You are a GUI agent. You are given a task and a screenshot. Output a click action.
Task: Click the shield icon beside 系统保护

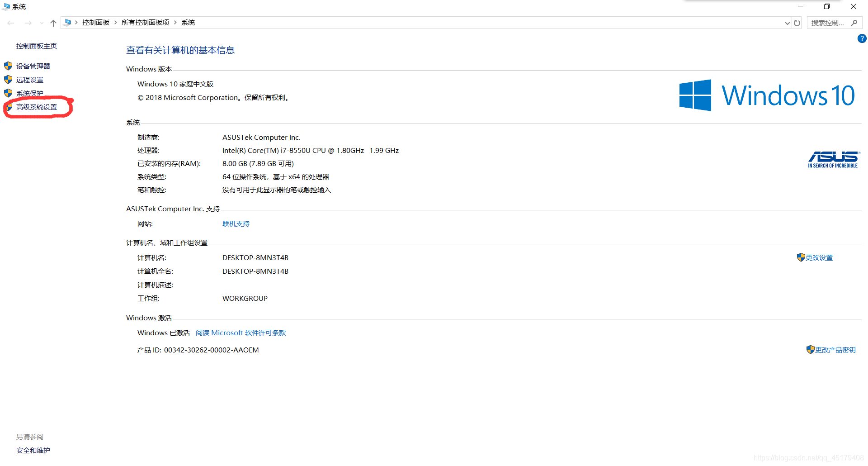8,93
